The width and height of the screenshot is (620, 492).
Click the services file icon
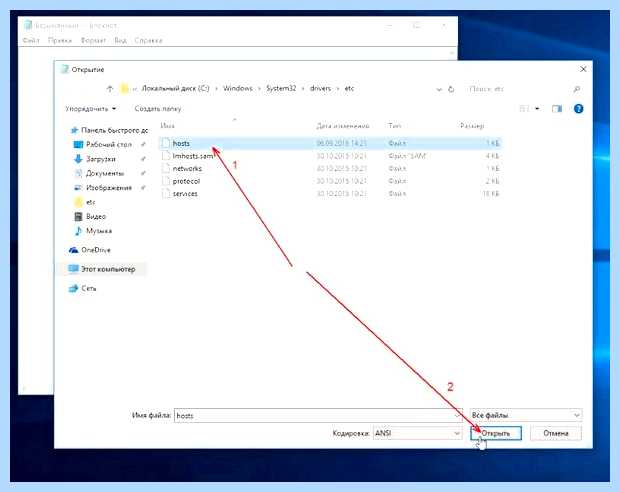[x=166, y=194]
